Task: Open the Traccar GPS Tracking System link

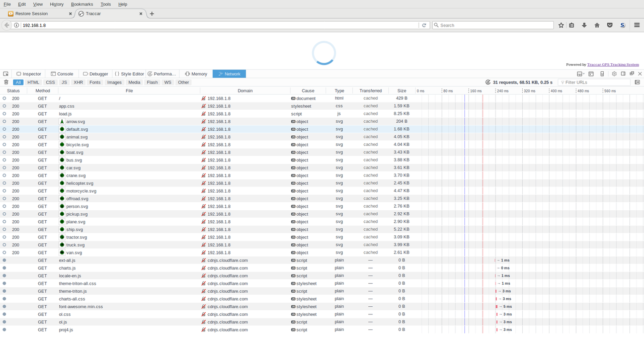Action: click(613, 64)
